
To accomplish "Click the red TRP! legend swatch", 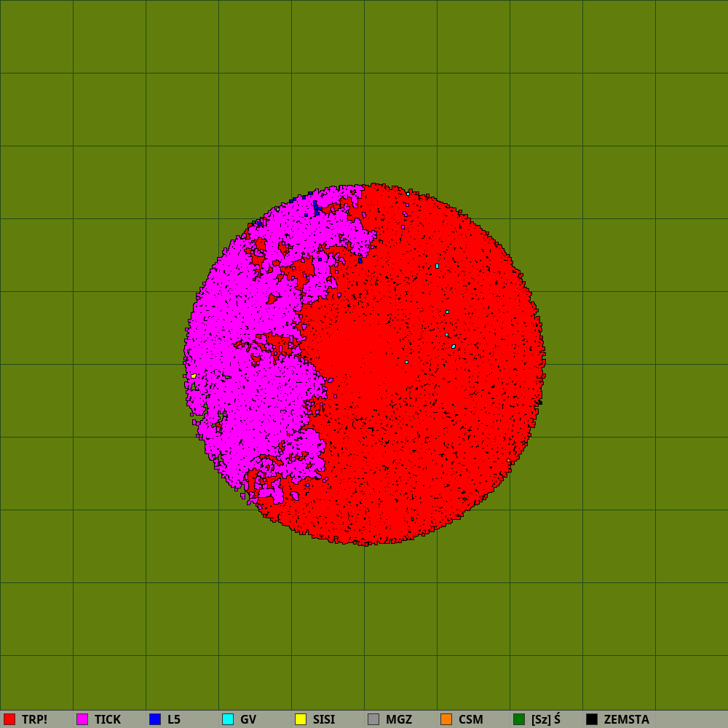I will click(9, 719).
